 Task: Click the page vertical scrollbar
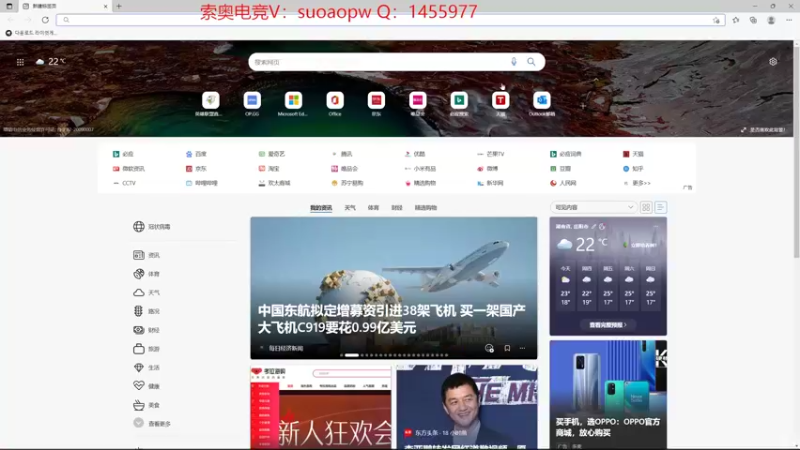(796, 153)
